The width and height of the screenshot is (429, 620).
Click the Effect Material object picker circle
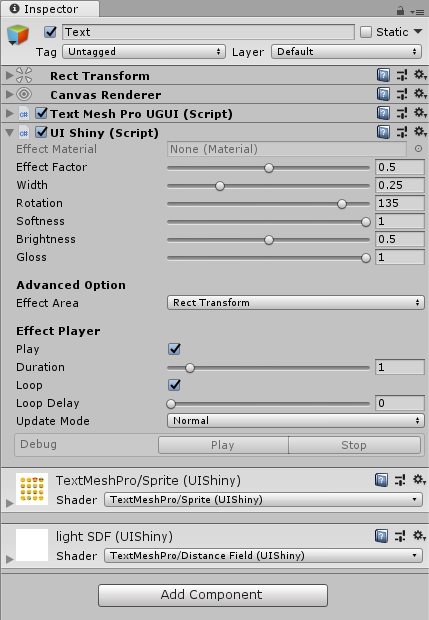418,149
